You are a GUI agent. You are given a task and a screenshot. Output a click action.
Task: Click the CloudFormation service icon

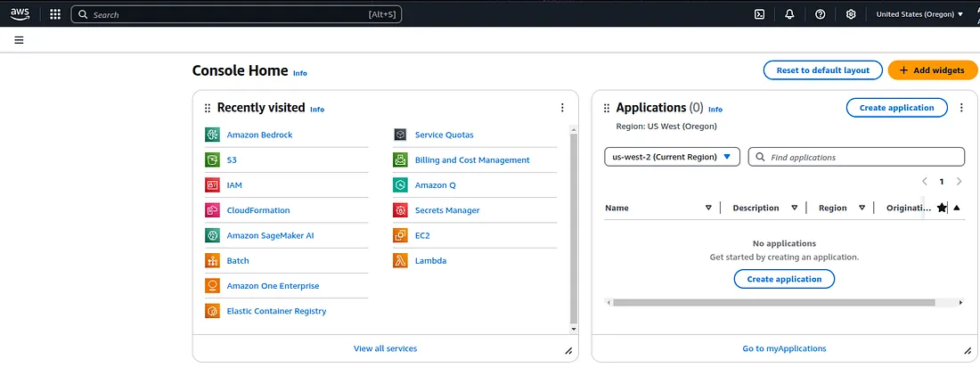tap(213, 210)
